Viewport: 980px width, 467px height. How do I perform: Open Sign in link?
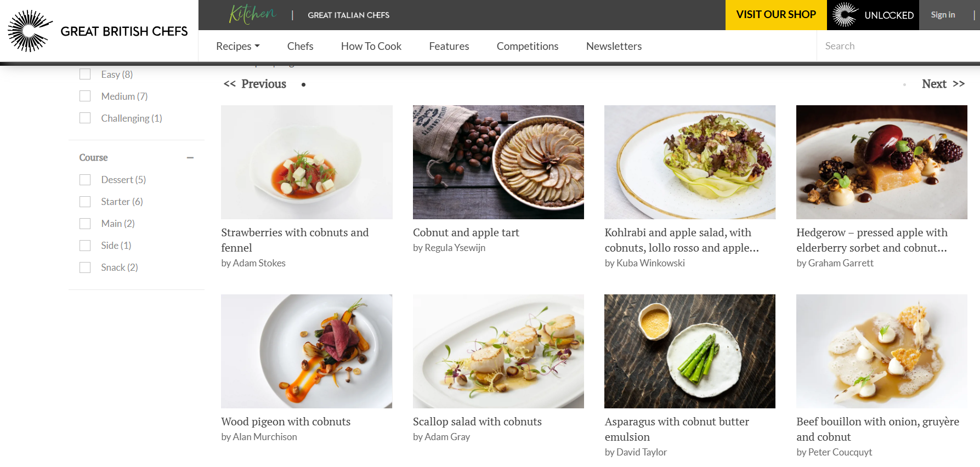click(x=943, y=15)
